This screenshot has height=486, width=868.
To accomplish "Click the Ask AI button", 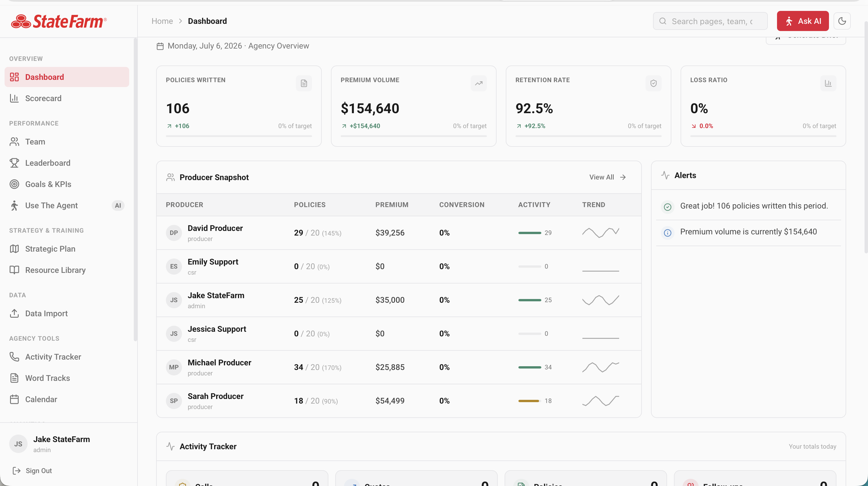I will tap(803, 21).
